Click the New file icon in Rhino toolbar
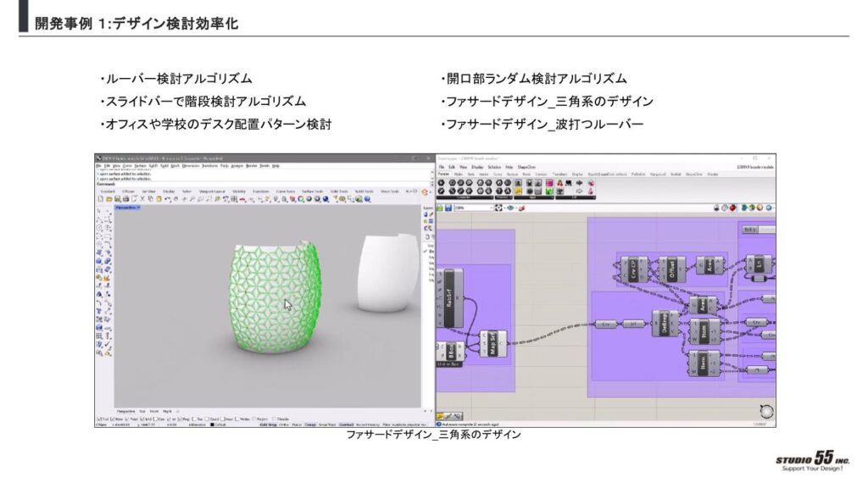Viewport: 868px width, 488px height. pos(100,199)
